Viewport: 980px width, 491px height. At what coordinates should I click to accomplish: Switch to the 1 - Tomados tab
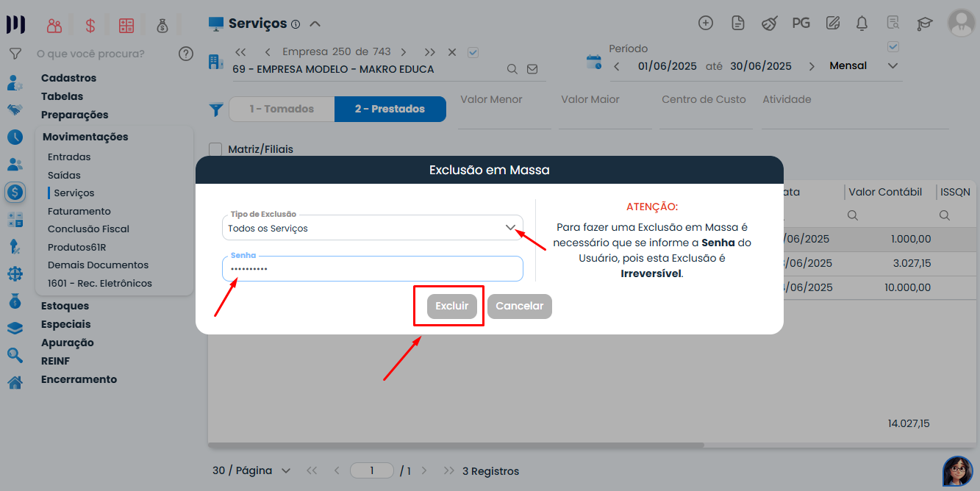281,108
